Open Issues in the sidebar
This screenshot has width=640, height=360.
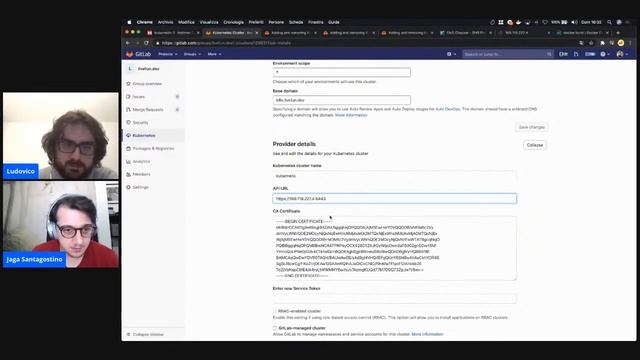[x=138, y=97]
